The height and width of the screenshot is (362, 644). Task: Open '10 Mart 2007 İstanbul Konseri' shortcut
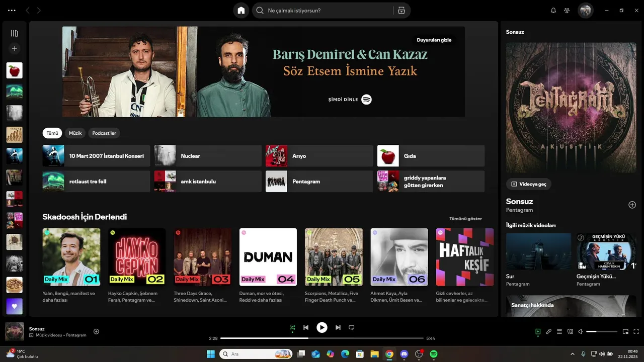[96, 156]
